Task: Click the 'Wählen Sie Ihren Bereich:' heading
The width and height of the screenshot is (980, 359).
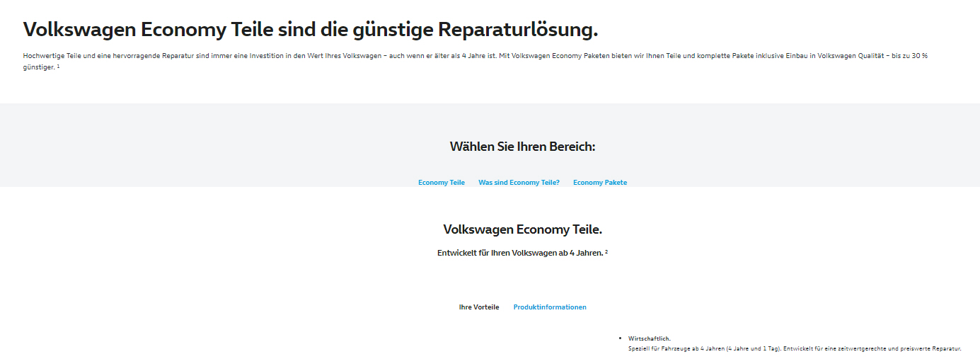Action: [x=522, y=147]
